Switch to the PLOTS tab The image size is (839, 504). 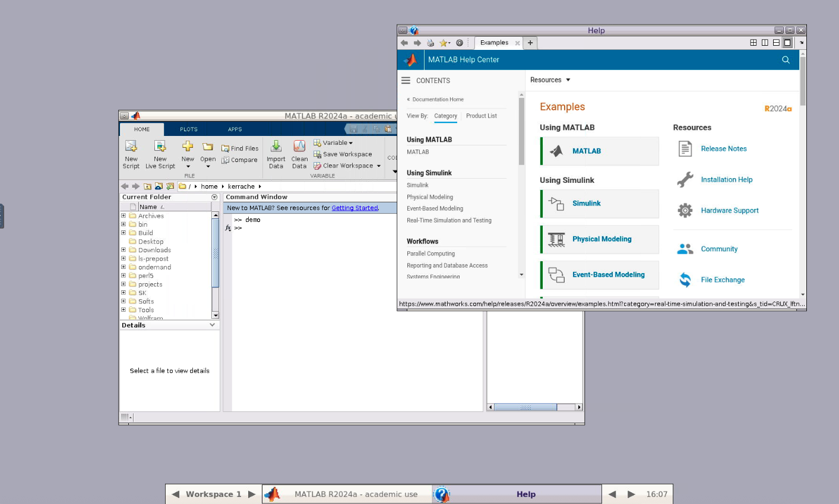pos(189,129)
